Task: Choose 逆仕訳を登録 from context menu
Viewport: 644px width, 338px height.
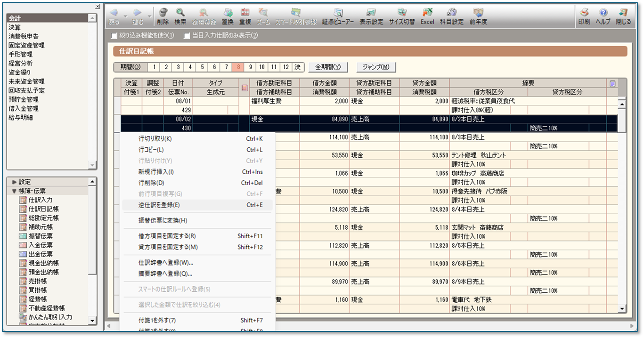Action: (159, 205)
